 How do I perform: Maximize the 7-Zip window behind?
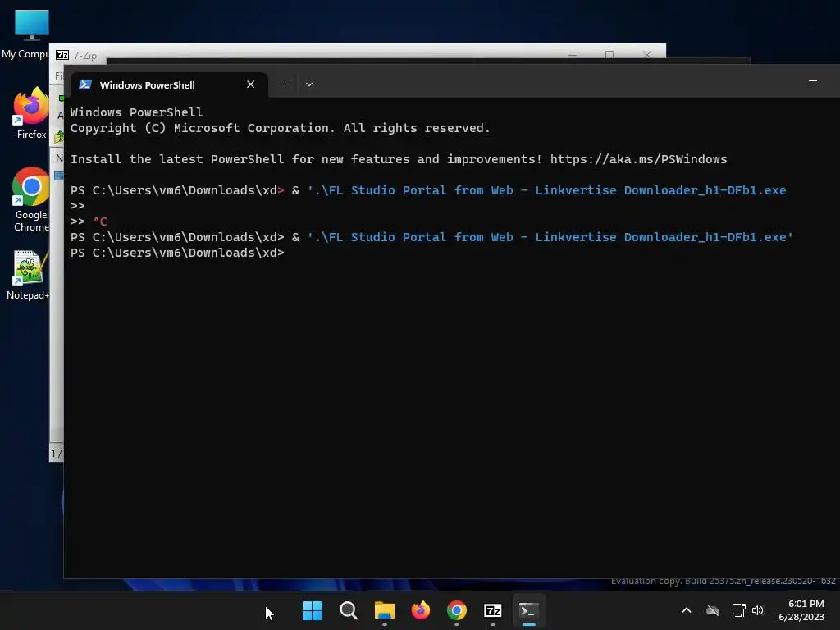coord(609,55)
